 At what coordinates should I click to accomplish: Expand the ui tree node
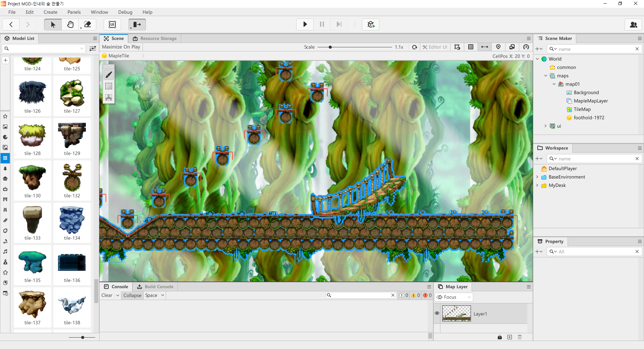coord(546,126)
